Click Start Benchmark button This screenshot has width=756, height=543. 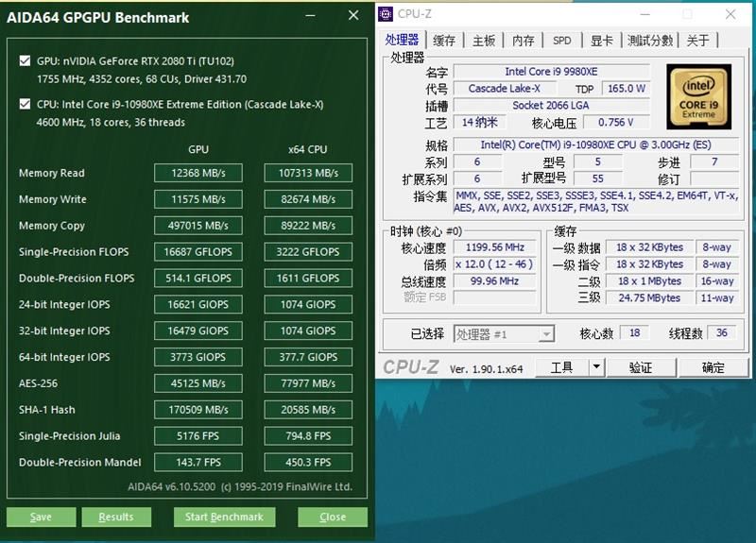(x=224, y=517)
